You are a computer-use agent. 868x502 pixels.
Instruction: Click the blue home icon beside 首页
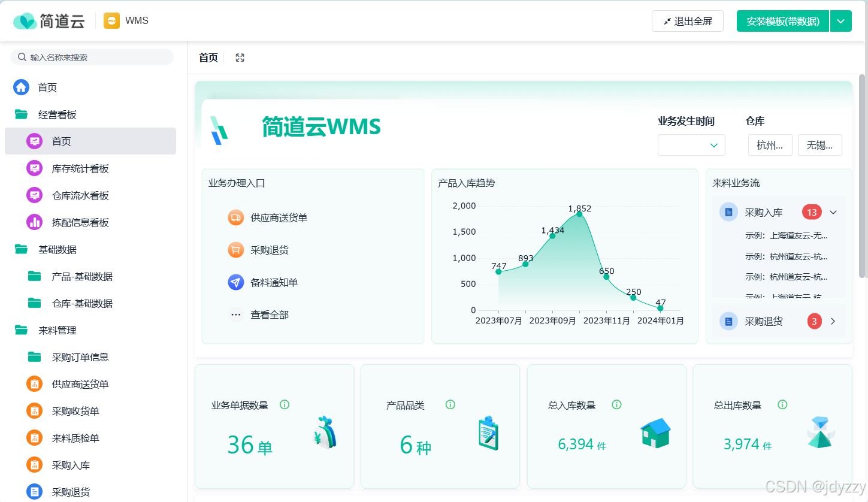tap(22, 87)
